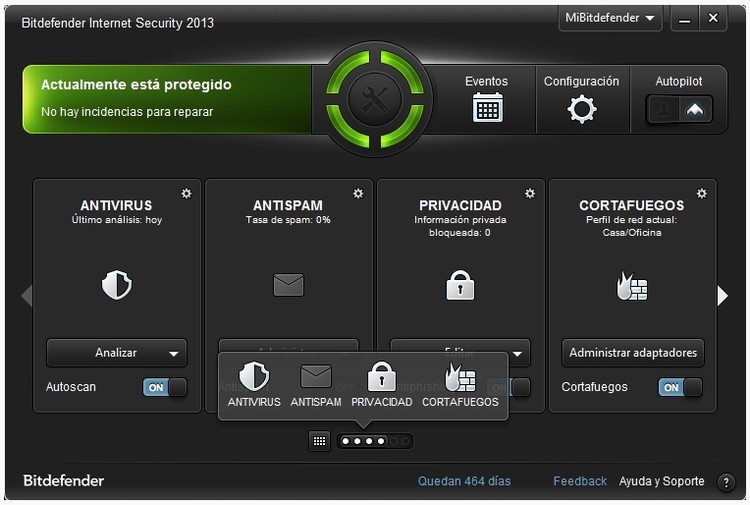Open CORTAFUEGOS panel settings gear
750x505 pixels.
click(x=701, y=193)
